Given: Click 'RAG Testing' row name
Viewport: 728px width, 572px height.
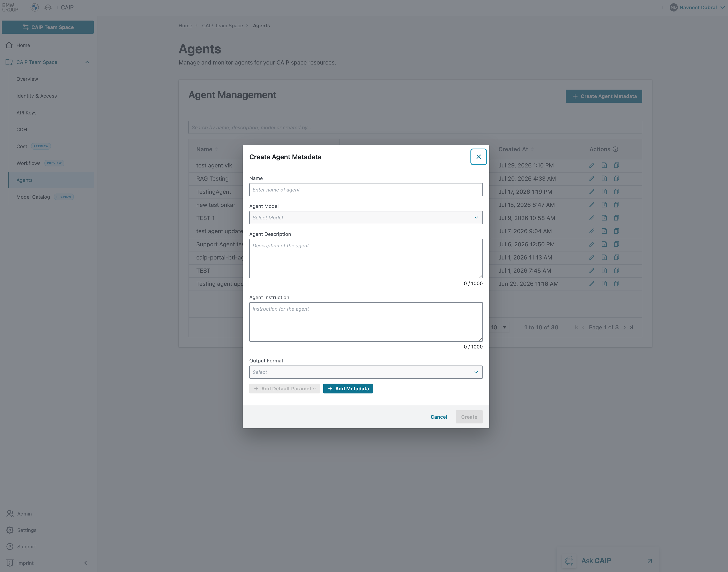Looking at the screenshot, I should click(x=212, y=179).
